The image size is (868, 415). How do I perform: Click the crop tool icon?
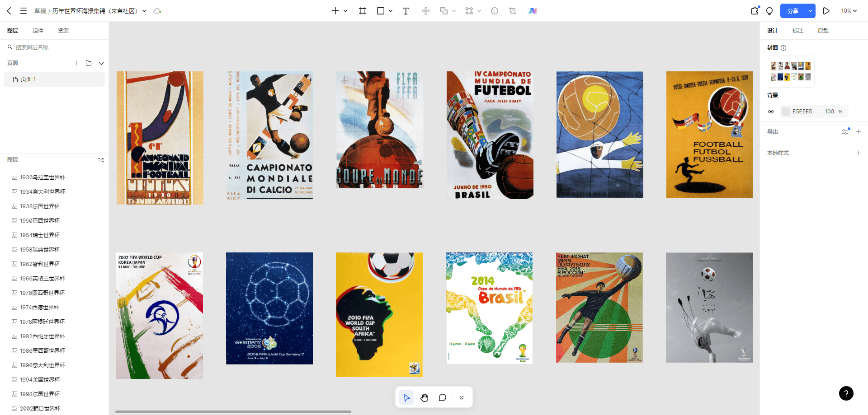[x=513, y=11]
